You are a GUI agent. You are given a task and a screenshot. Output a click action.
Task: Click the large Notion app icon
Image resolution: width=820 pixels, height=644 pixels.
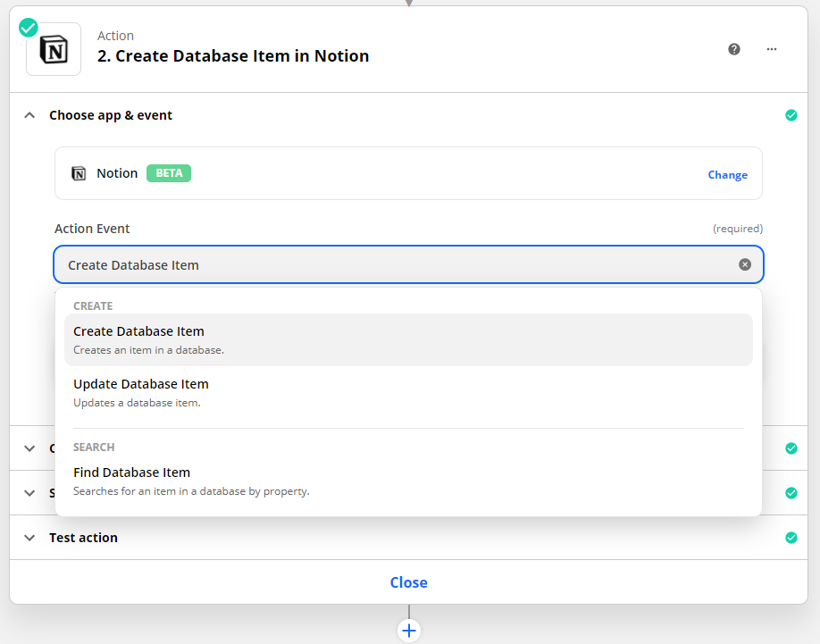[x=54, y=49]
